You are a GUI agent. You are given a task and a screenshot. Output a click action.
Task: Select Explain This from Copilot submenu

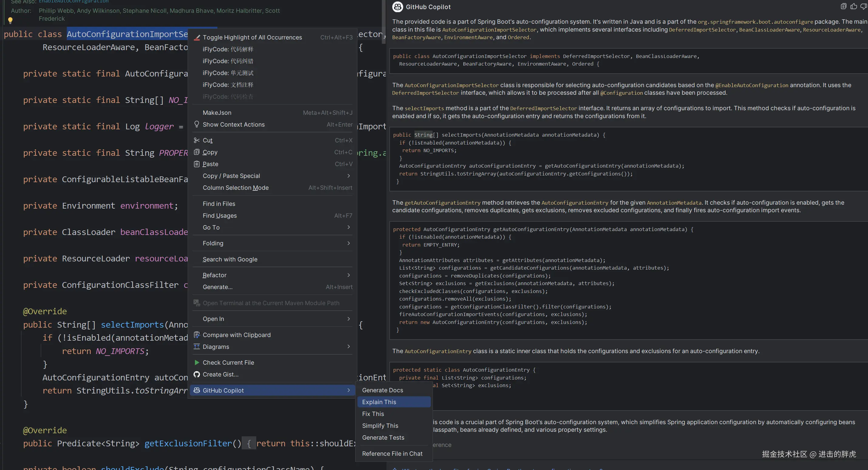tap(379, 402)
